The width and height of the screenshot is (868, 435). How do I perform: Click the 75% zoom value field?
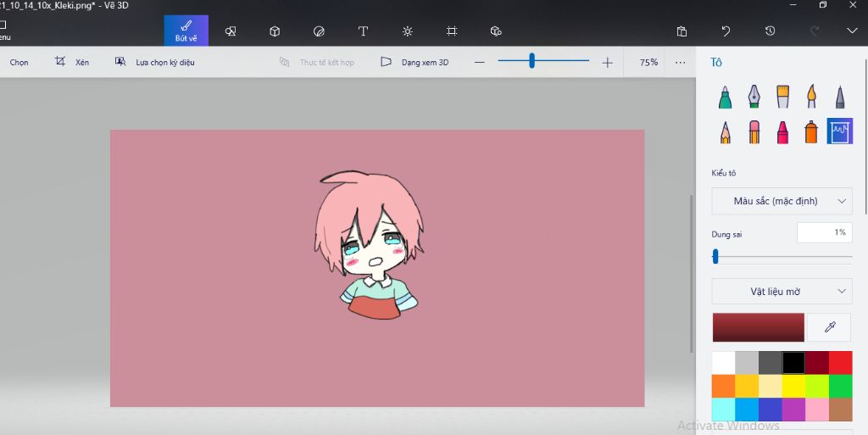[648, 63]
